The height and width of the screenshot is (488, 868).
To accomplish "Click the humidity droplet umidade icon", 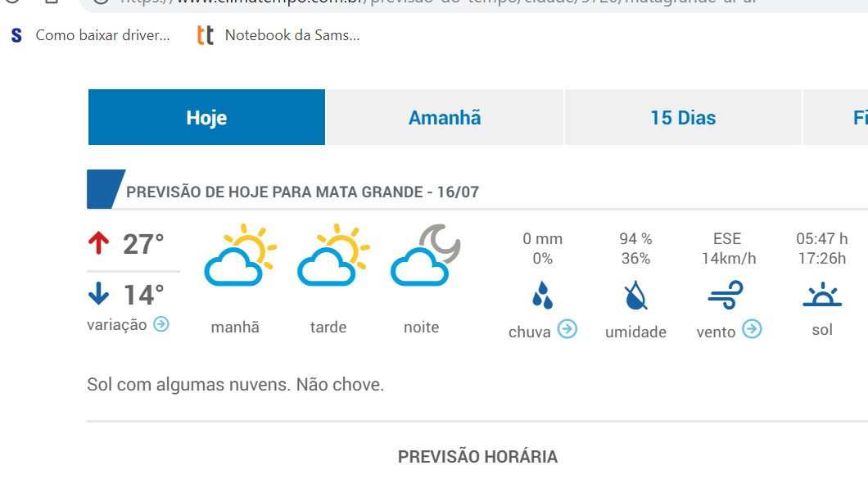I will click(x=635, y=295).
